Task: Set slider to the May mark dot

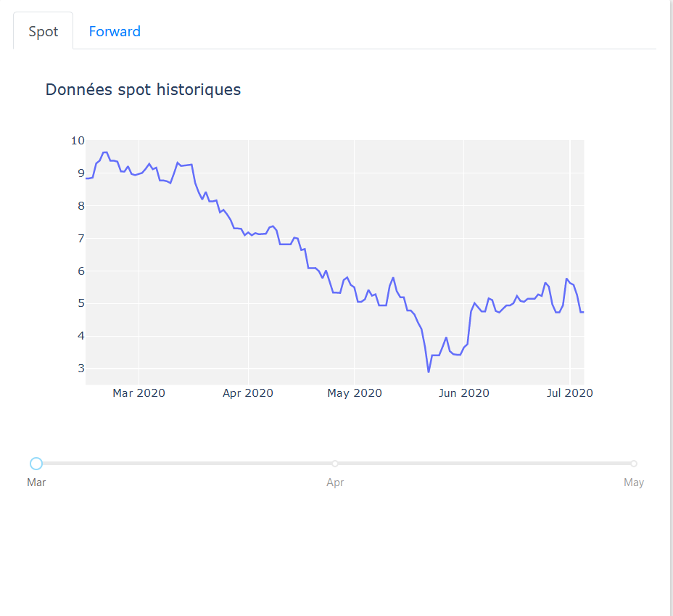Action: point(634,464)
